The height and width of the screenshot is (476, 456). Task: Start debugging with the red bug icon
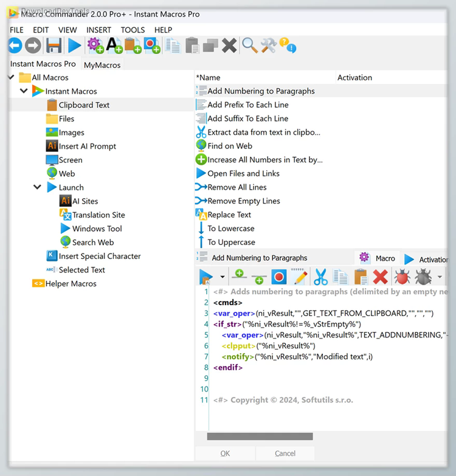[x=402, y=277]
